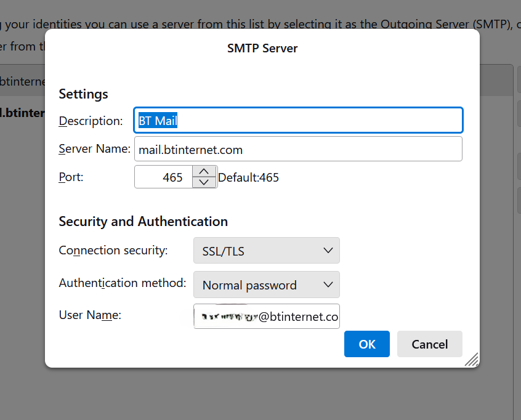The width and height of the screenshot is (521, 420).
Task: Click the 'Port:' label
Action: [x=71, y=177]
